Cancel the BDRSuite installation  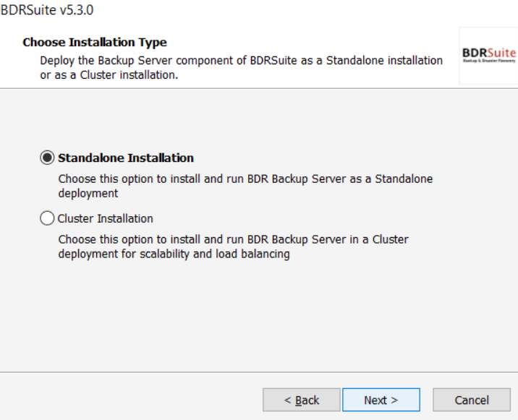(x=472, y=400)
